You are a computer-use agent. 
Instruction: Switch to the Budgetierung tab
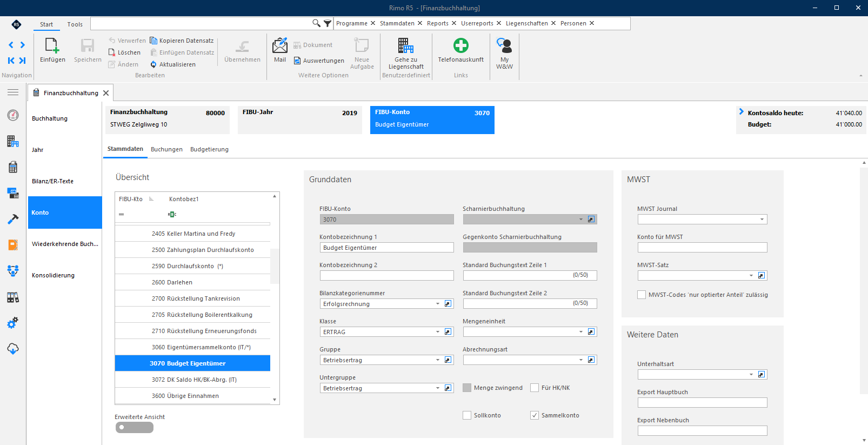coord(209,149)
